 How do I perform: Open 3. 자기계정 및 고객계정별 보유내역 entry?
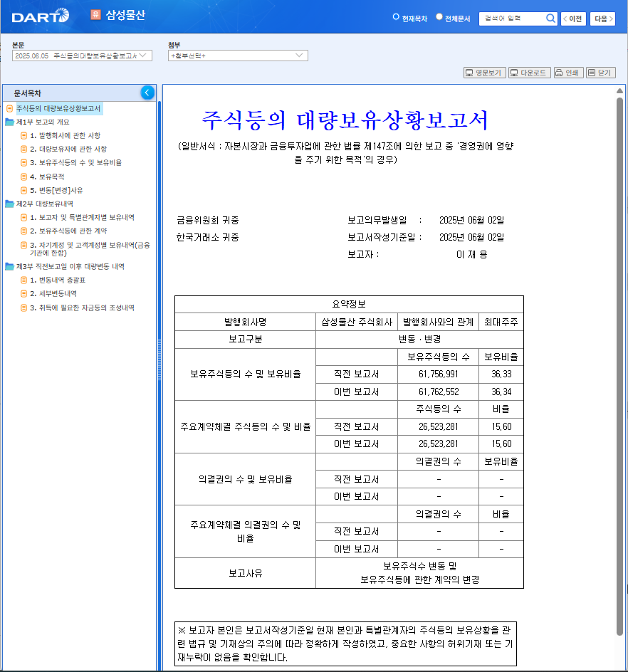click(x=90, y=249)
